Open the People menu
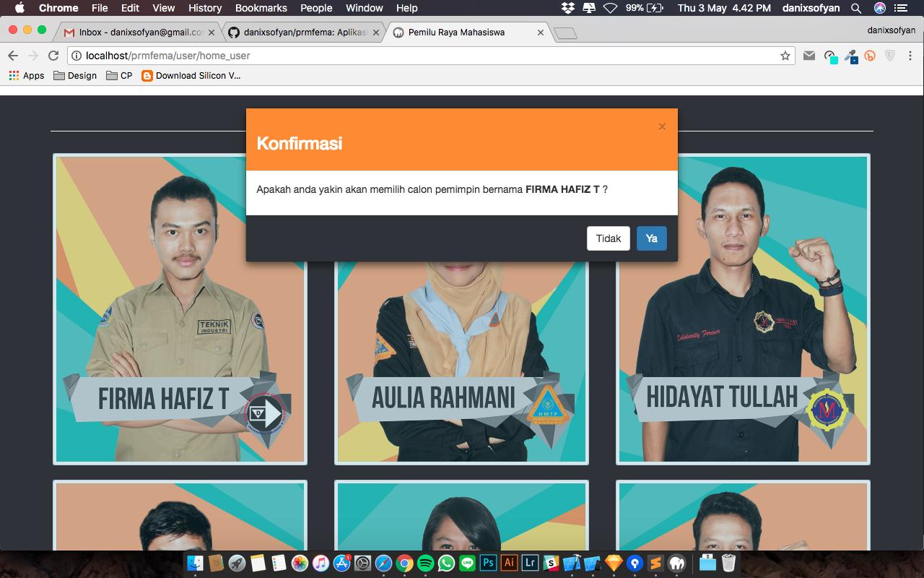The image size is (924, 578). point(316,8)
